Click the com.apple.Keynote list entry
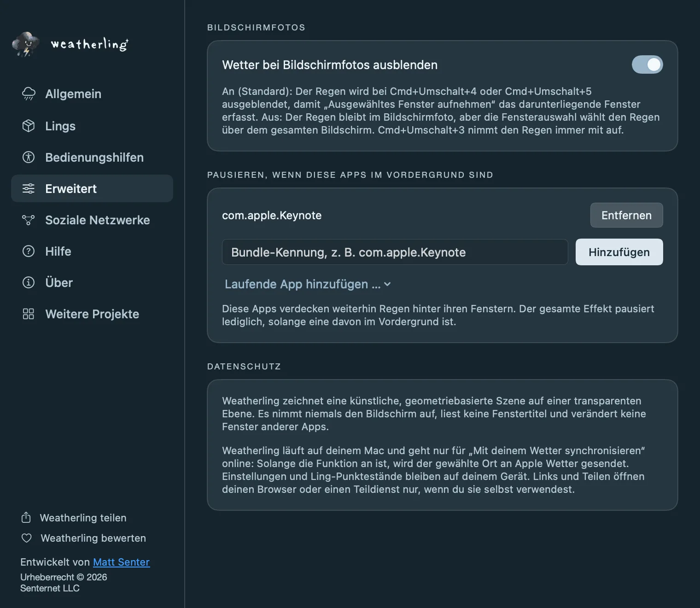The width and height of the screenshot is (700, 608). coord(272,215)
